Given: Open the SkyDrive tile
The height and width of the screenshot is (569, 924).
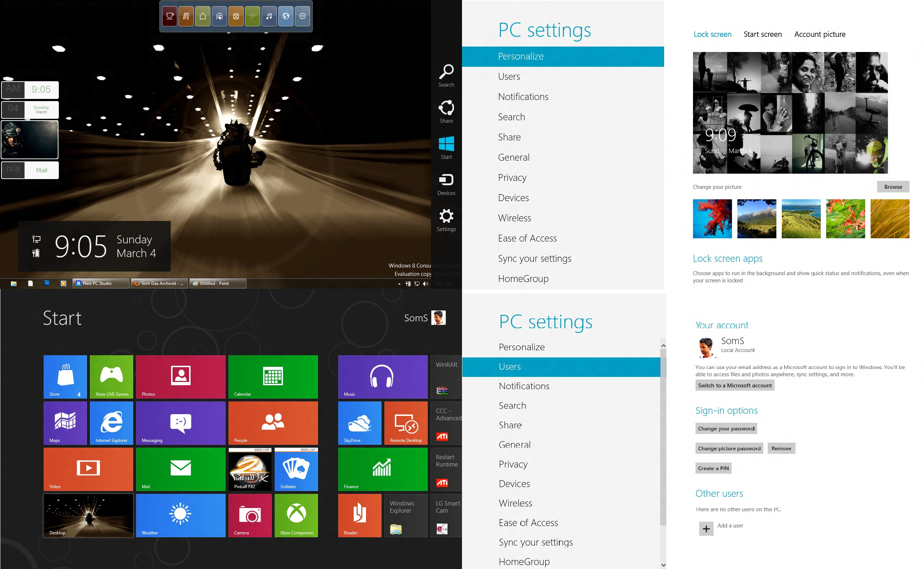Looking at the screenshot, I should [x=359, y=423].
